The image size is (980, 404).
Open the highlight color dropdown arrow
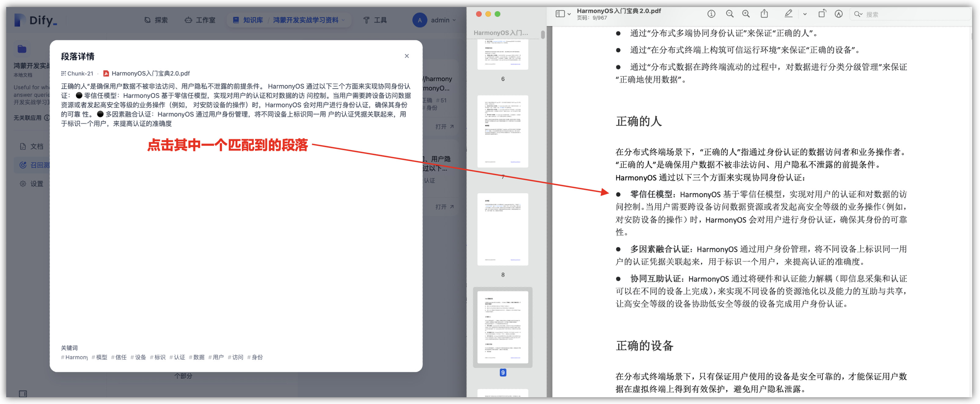tap(805, 14)
